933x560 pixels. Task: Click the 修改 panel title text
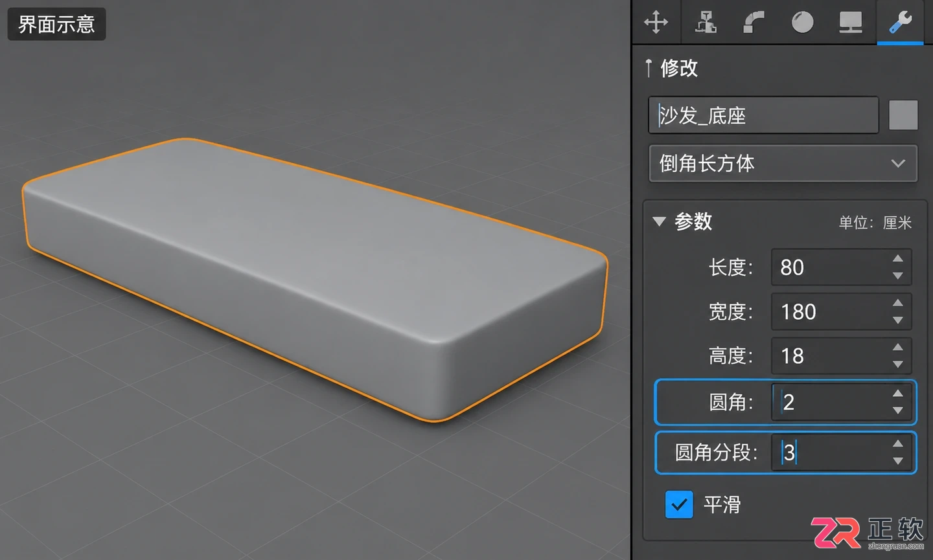click(x=679, y=68)
